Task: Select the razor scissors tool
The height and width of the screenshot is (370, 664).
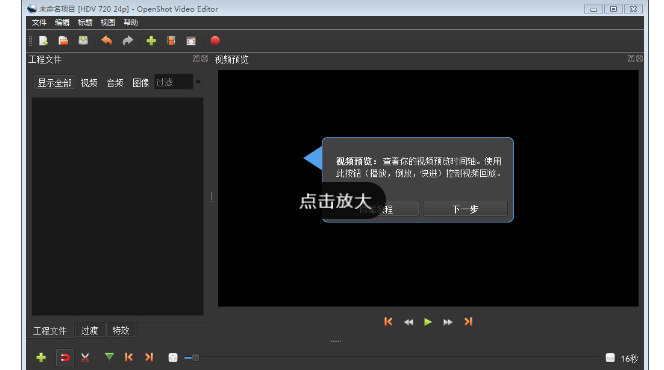Action: [85, 358]
